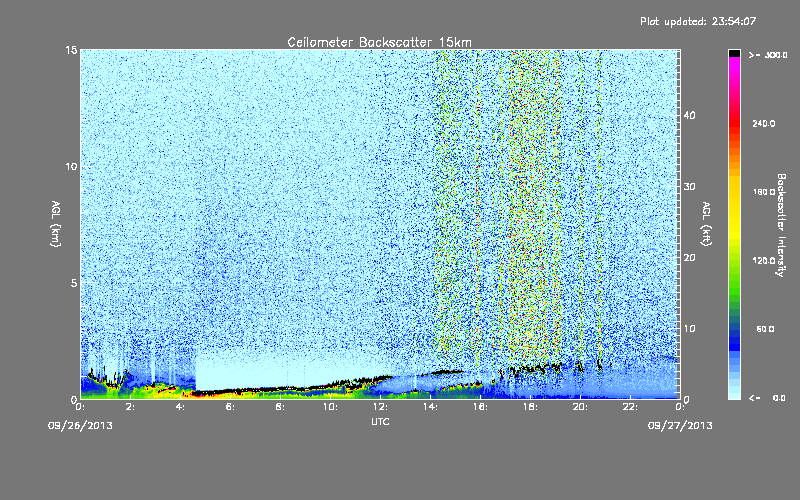Click the '120.0' colorbar label
Image resolution: width=800 pixels, height=500 pixels.
click(x=764, y=260)
